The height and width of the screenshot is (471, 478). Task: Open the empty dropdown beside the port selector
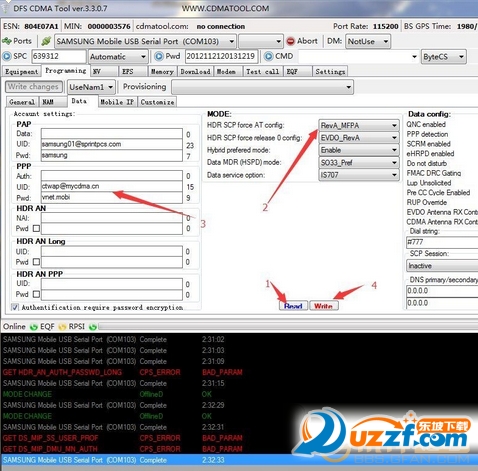pos(261,42)
